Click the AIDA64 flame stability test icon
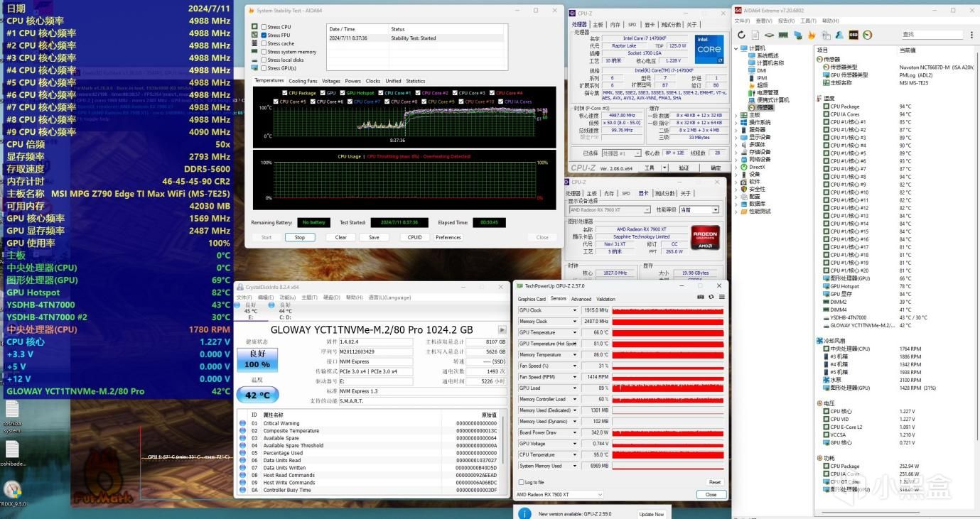The height and width of the screenshot is (519, 980). coord(810,35)
